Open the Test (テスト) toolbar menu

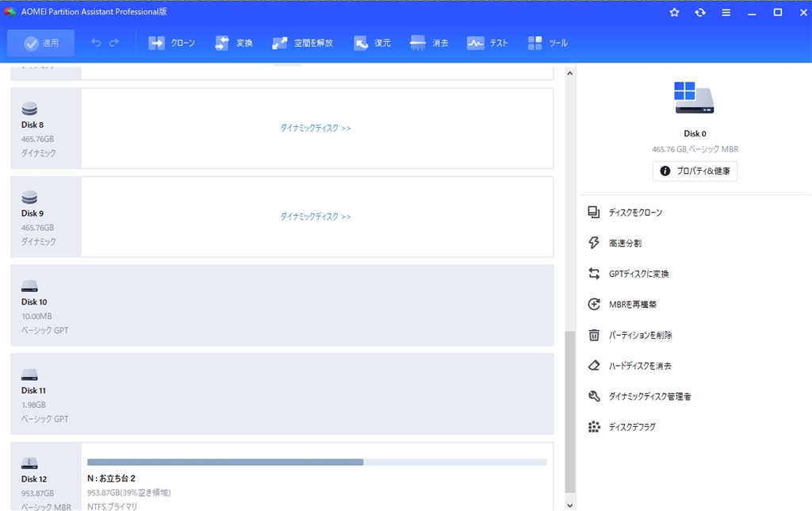[x=488, y=43]
